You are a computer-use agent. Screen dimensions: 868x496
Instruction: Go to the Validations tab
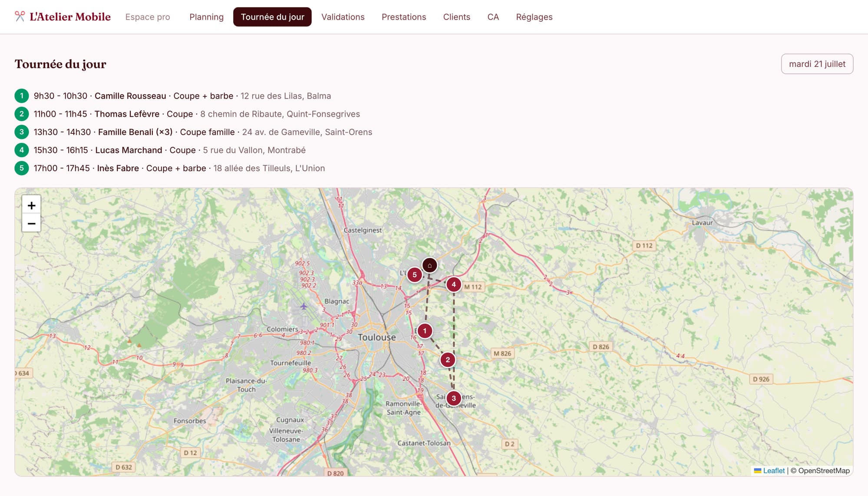point(343,17)
